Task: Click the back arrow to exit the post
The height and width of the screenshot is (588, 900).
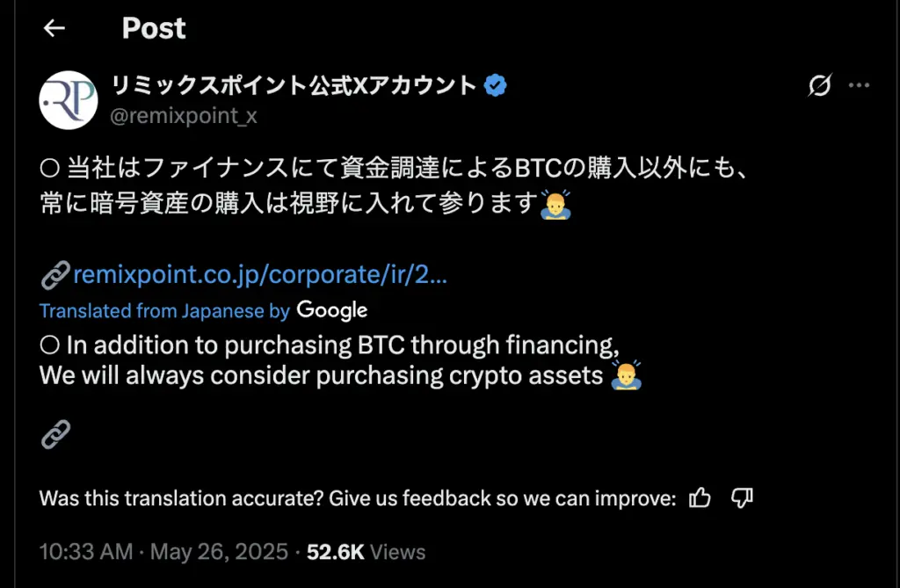Action: [x=54, y=28]
